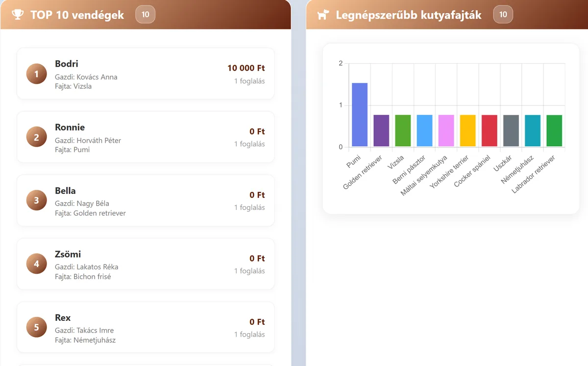588x366 pixels.
Task: Click the Berni pásztor axis label
Action: [x=410, y=169]
